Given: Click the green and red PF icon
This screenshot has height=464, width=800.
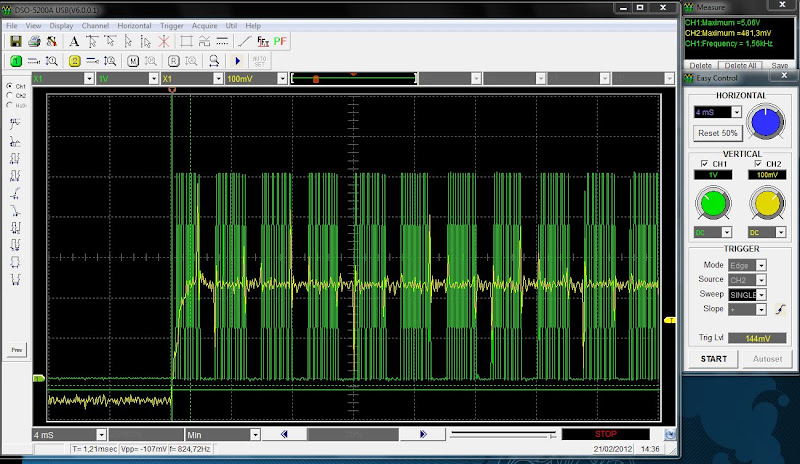Looking at the screenshot, I should (x=280, y=41).
